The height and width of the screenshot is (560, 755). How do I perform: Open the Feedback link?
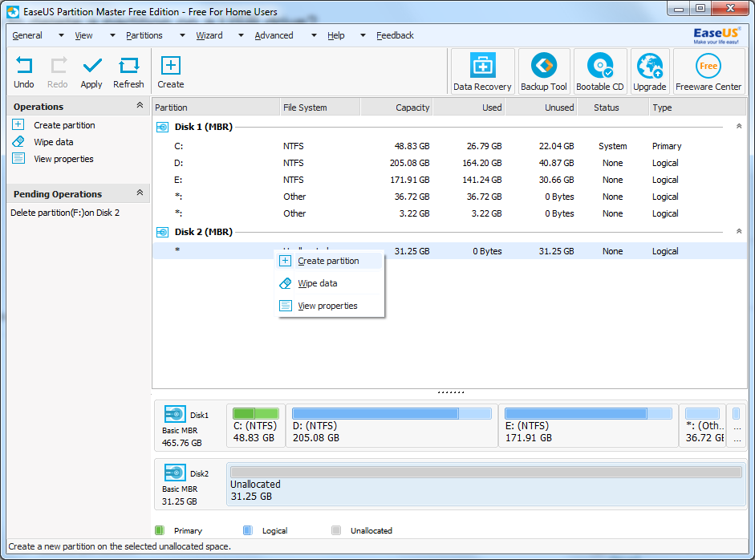tap(395, 35)
